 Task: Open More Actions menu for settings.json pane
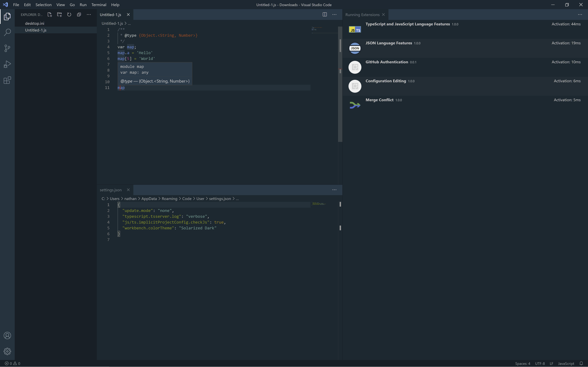pos(335,190)
